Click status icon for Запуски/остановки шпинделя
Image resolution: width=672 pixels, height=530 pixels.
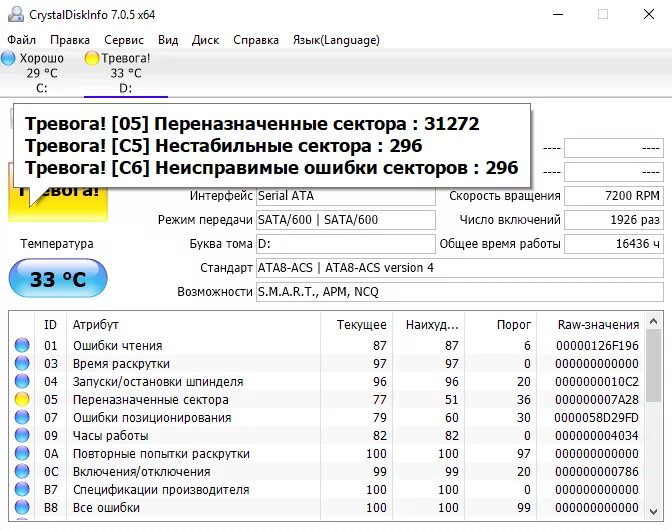coord(22,381)
